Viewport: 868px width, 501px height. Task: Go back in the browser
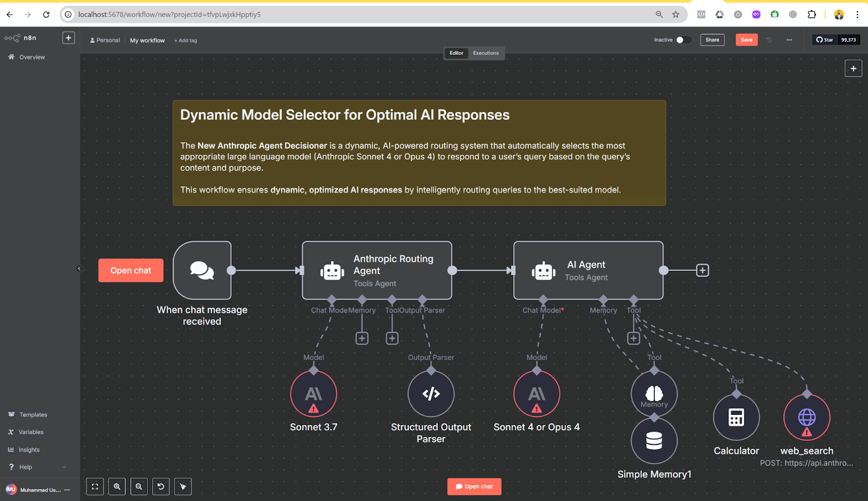pyautogui.click(x=10, y=15)
